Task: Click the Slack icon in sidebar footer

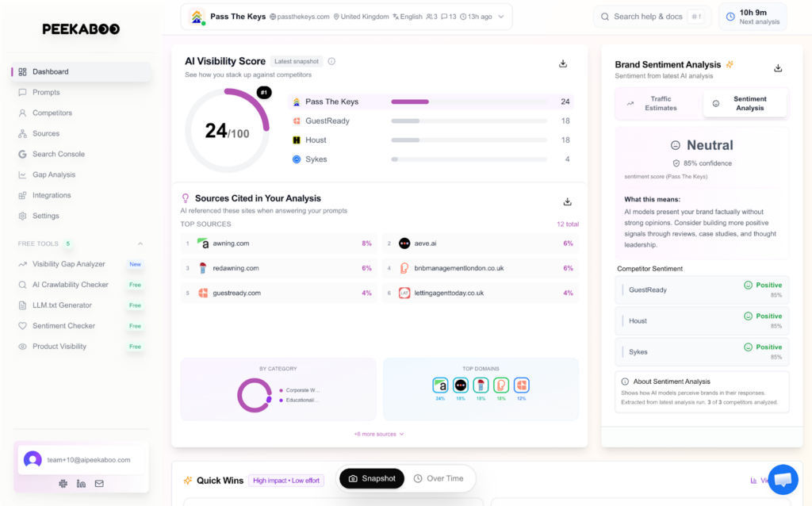Action: pyautogui.click(x=63, y=483)
